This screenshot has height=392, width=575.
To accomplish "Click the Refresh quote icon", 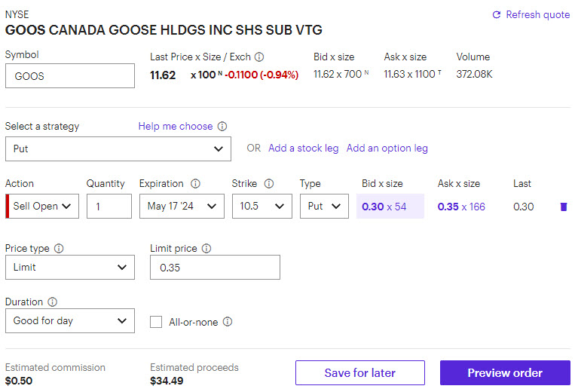I will (496, 15).
